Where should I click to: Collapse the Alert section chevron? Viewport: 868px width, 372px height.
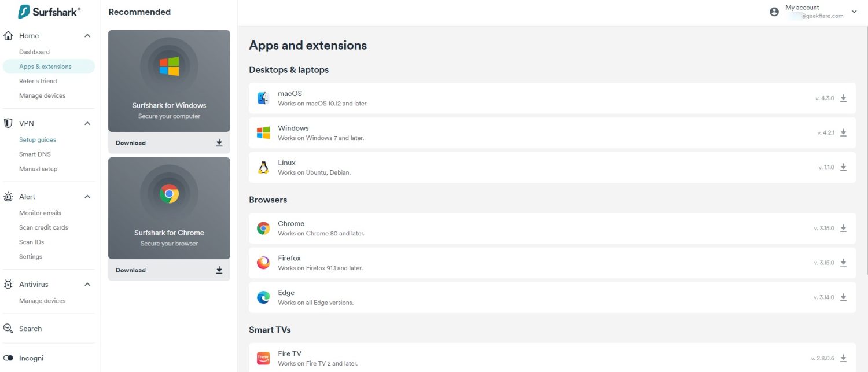pyautogui.click(x=87, y=197)
